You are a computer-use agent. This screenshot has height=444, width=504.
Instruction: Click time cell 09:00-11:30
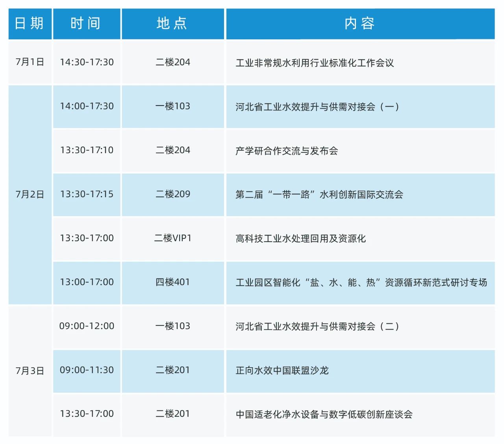87,370
